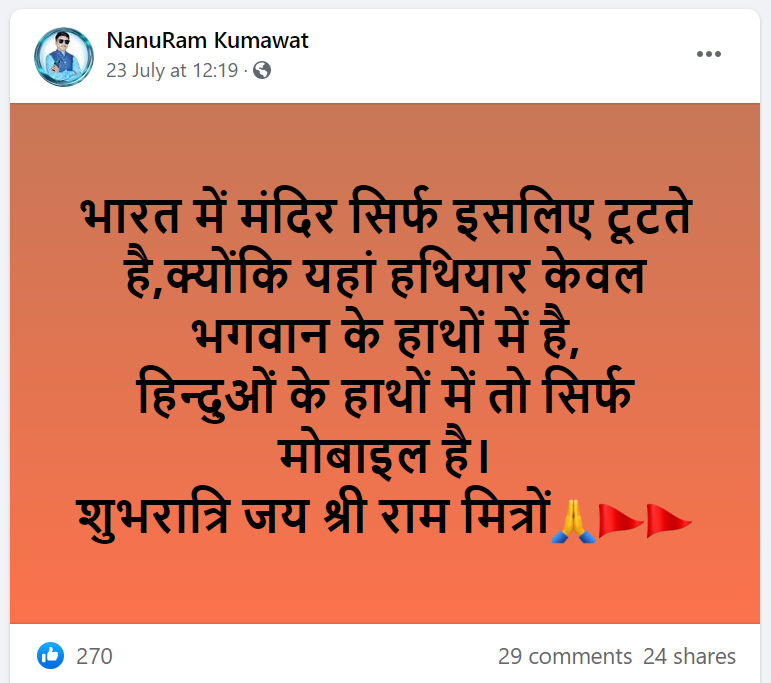Click the text line 'भगवान के हाथों में है,'
The width and height of the screenshot is (771, 683).
click(x=386, y=333)
